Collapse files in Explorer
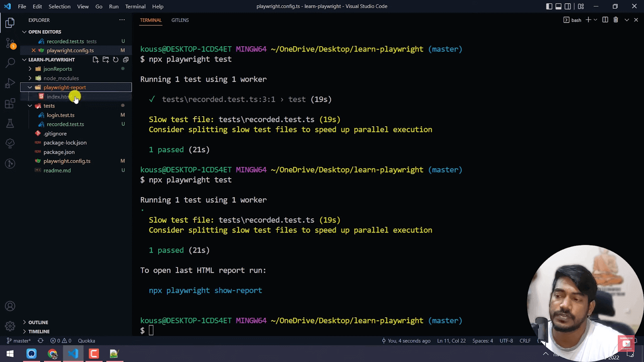Viewport: 644px width, 362px height. (125, 59)
